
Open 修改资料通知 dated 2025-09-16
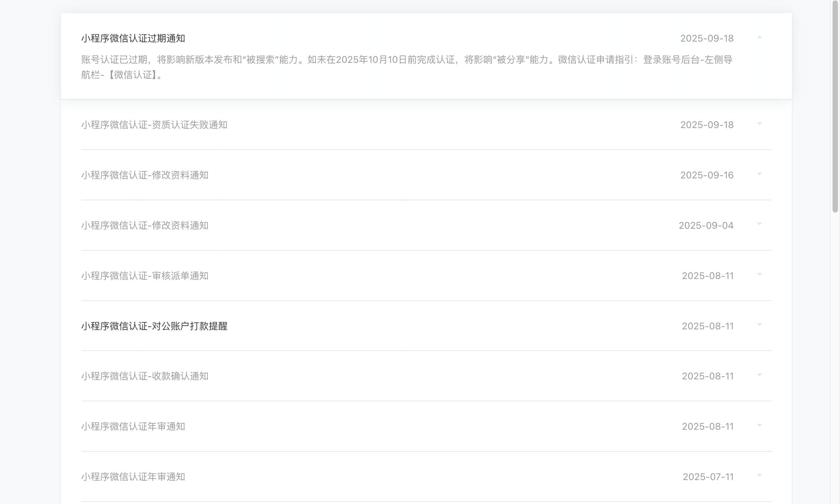point(144,175)
